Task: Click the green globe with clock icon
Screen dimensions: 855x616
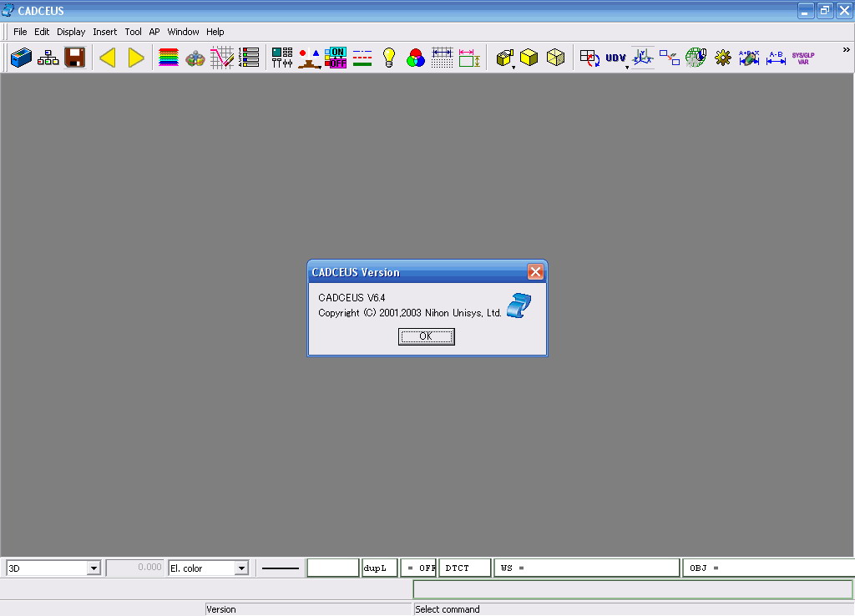Action: [x=696, y=58]
